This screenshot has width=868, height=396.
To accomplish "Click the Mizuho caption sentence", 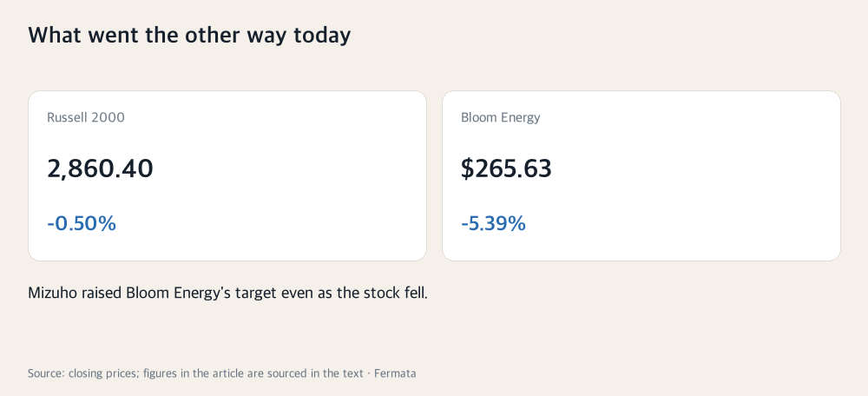I will click(x=227, y=293).
